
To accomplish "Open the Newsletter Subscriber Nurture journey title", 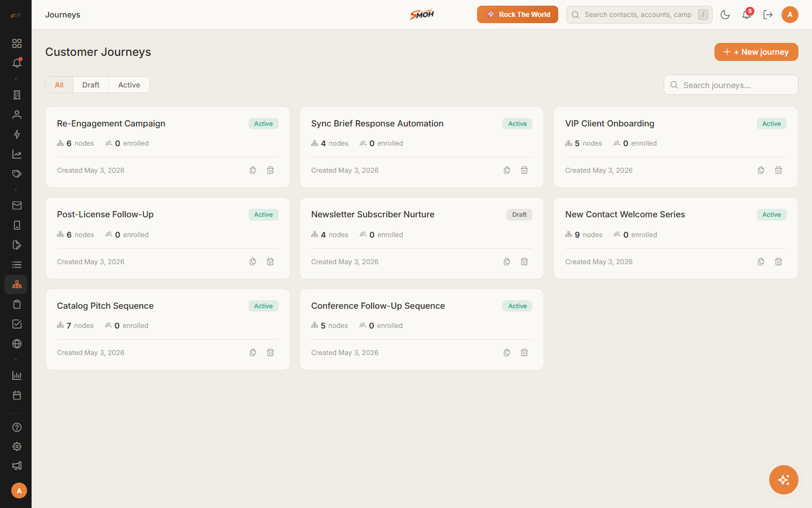I will coord(373,214).
